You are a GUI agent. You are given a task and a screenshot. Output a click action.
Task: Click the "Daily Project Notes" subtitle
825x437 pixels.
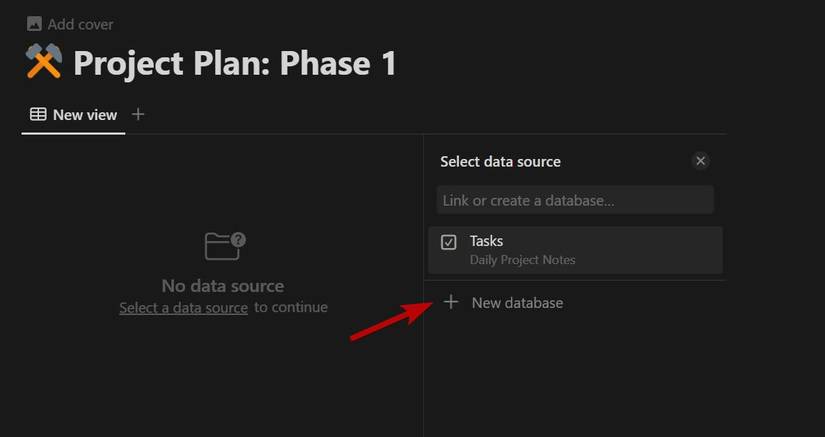[x=523, y=260]
